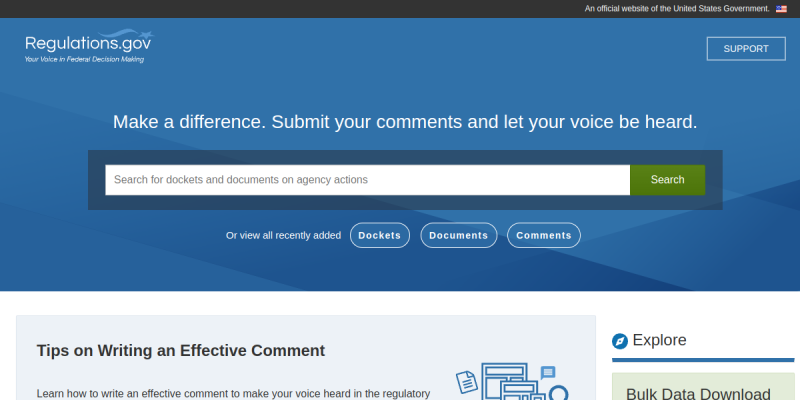Click the comment tips illustration
Screen dimensions: 800x400
(512, 381)
